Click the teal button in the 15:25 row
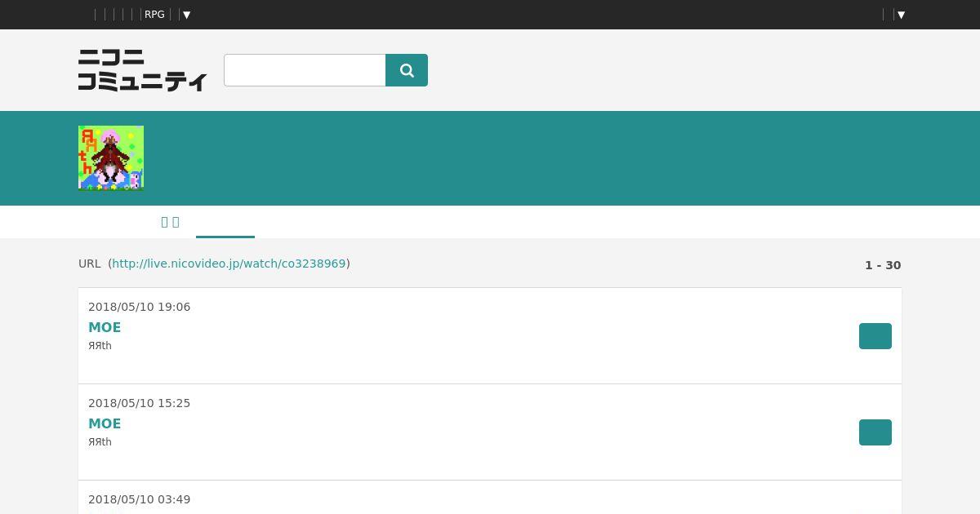980x514 pixels. click(875, 432)
